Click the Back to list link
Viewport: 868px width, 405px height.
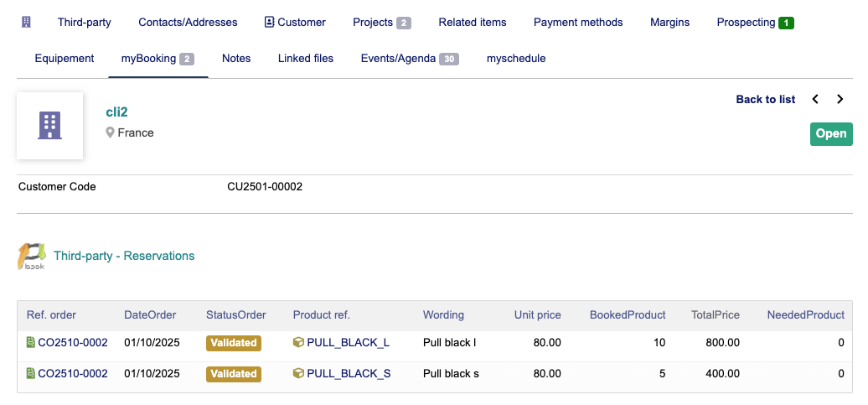pos(765,100)
